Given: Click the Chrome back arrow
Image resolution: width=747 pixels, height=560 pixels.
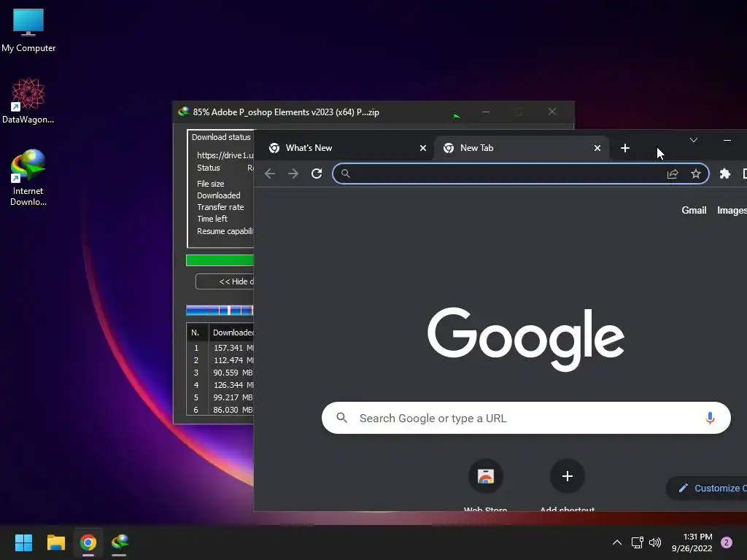Looking at the screenshot, I should pyautogui.click(x=270, y=174).
